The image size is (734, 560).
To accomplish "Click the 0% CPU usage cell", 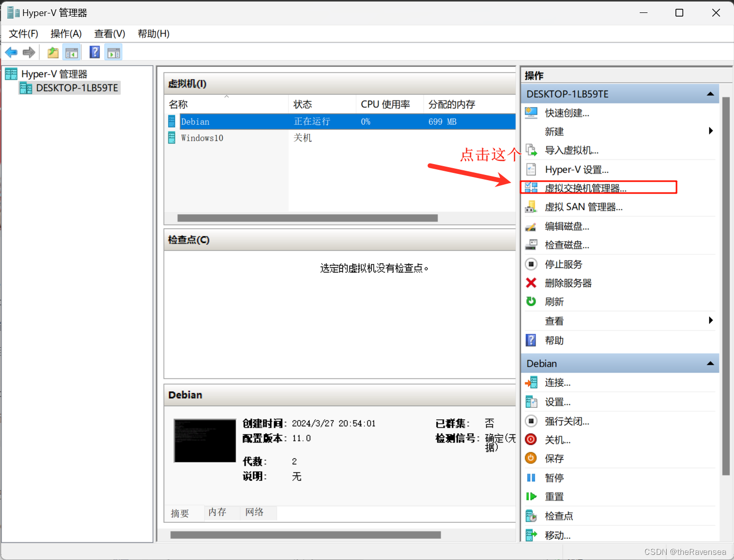I will click(366, 122).
